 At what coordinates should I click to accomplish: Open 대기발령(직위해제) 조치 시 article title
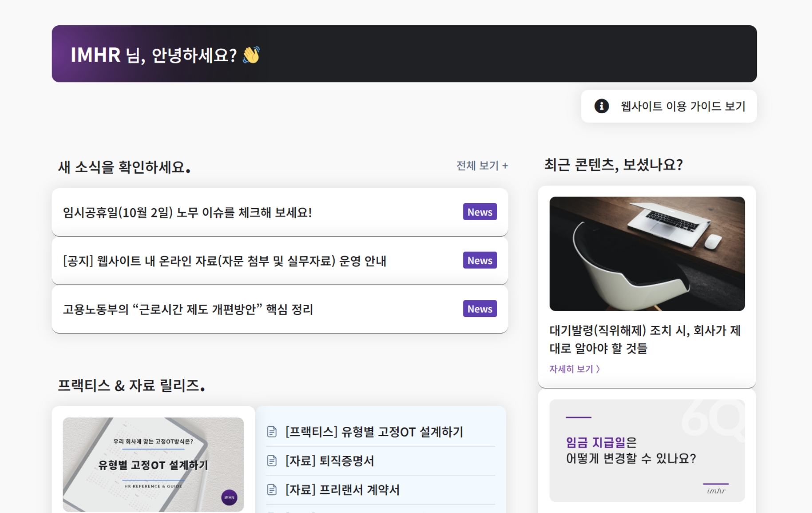pyautogui.click(x=645, y=339)
